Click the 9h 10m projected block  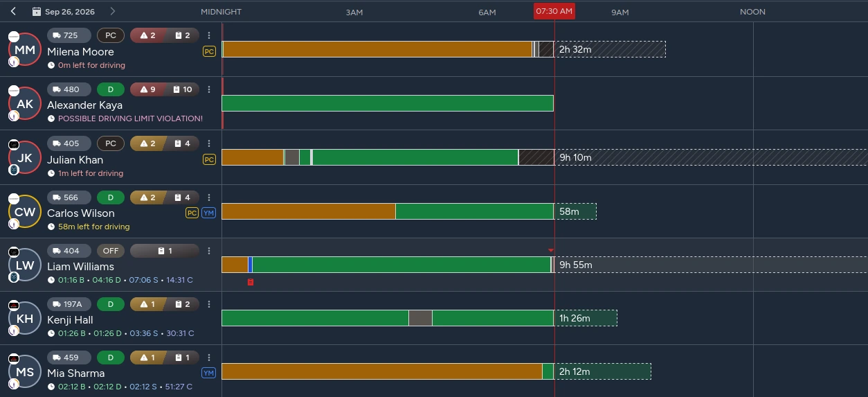coord(711,157)
